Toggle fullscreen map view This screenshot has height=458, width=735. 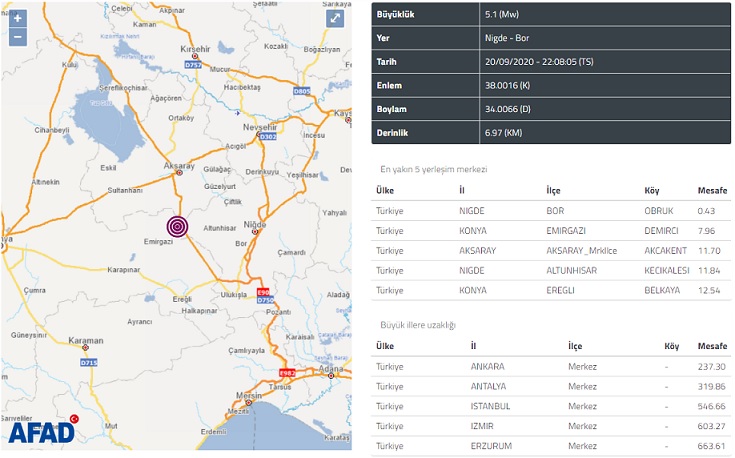click(335, 19)
